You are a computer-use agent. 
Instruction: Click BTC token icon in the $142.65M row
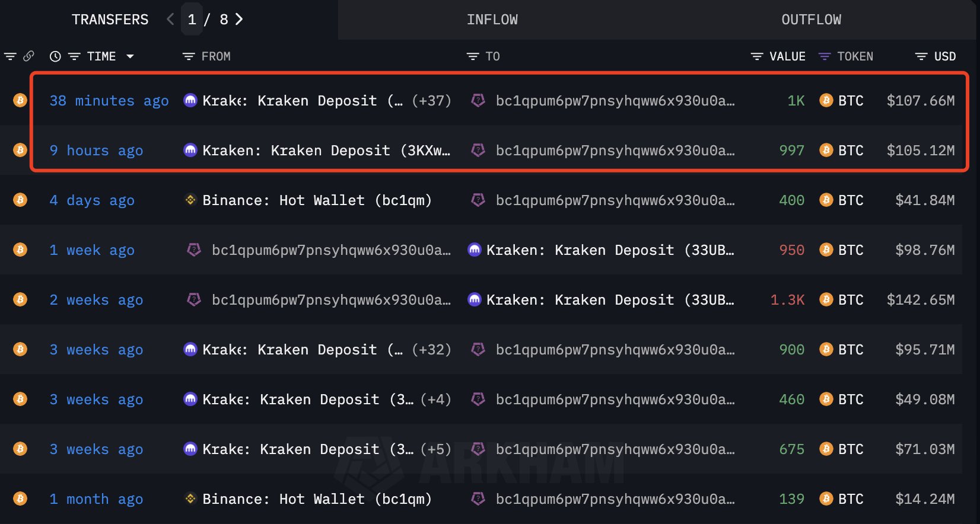point(826,299)
